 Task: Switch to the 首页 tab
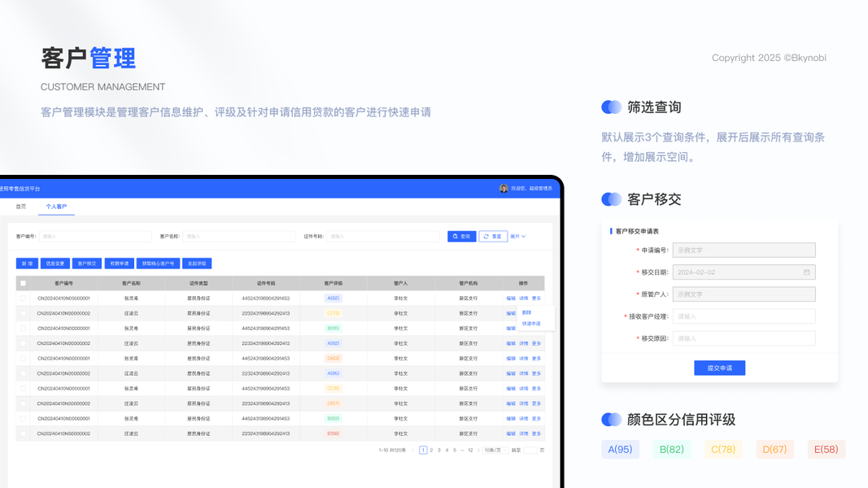click(x=21, y=207)
